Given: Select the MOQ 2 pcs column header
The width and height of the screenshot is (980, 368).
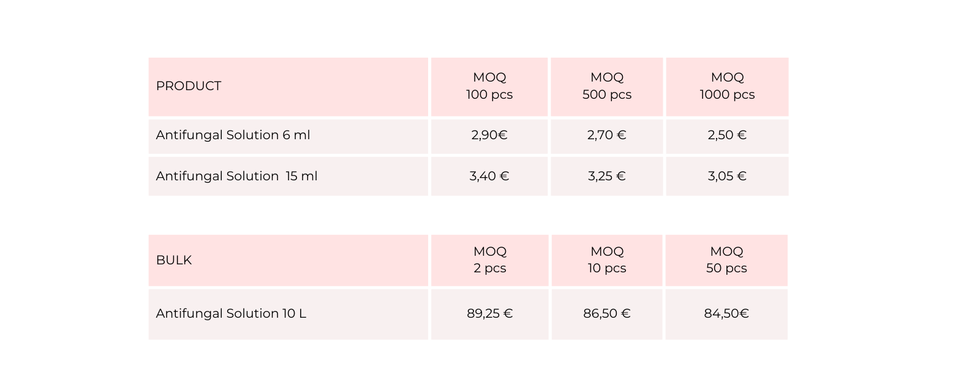Looking at the screenshot, I should tap(490, 260).
